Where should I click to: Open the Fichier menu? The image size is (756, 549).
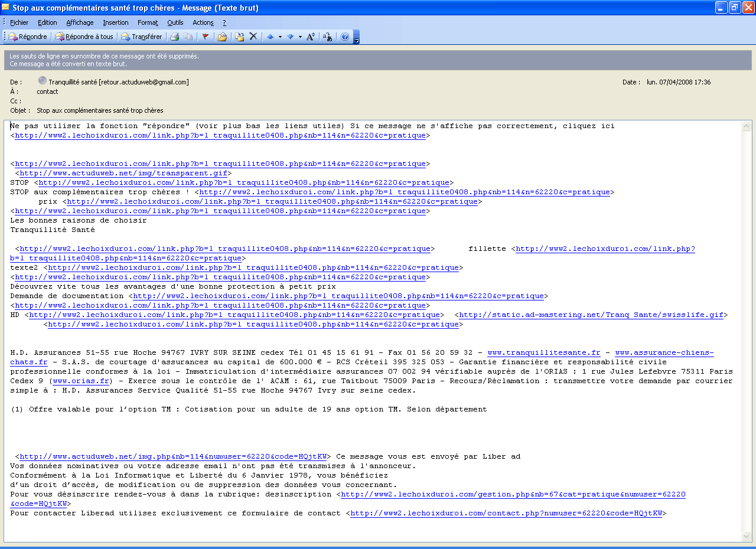(19, 22)
